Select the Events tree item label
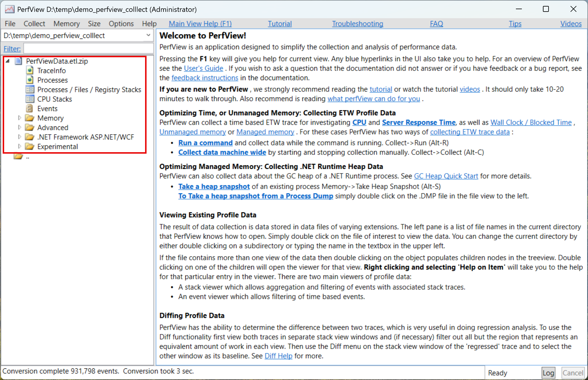 (x=47, y=109)
